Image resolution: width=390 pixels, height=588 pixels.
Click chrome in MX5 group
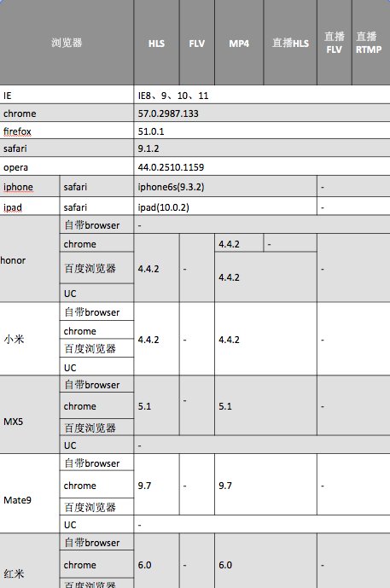[96, 405]
